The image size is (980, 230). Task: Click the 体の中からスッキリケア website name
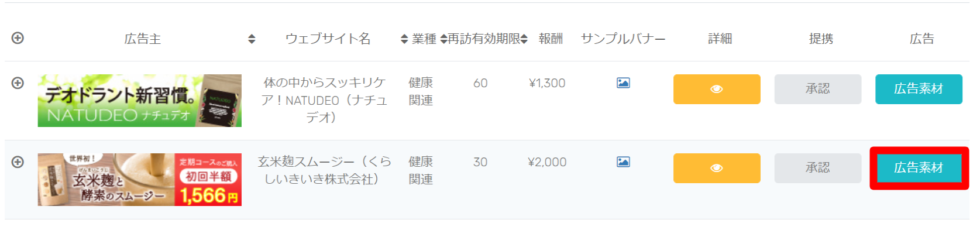coord(324,100)
